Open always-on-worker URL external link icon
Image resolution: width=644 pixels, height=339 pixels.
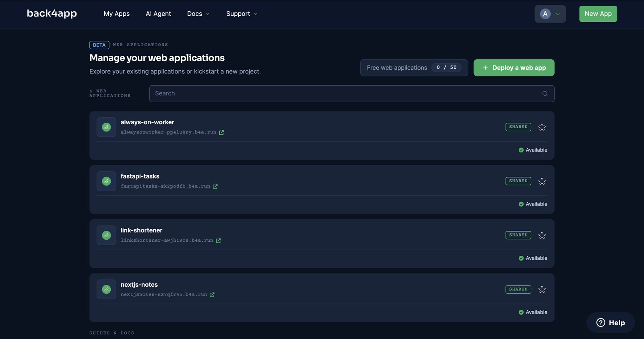click(221, 132)
